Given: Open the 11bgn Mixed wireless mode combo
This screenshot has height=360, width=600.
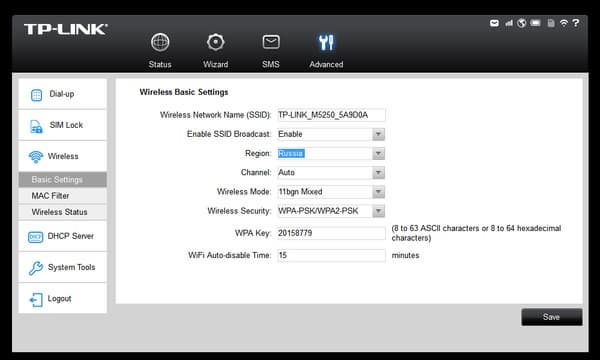Looking at the screenshot, I should click(x=331, y=192).
